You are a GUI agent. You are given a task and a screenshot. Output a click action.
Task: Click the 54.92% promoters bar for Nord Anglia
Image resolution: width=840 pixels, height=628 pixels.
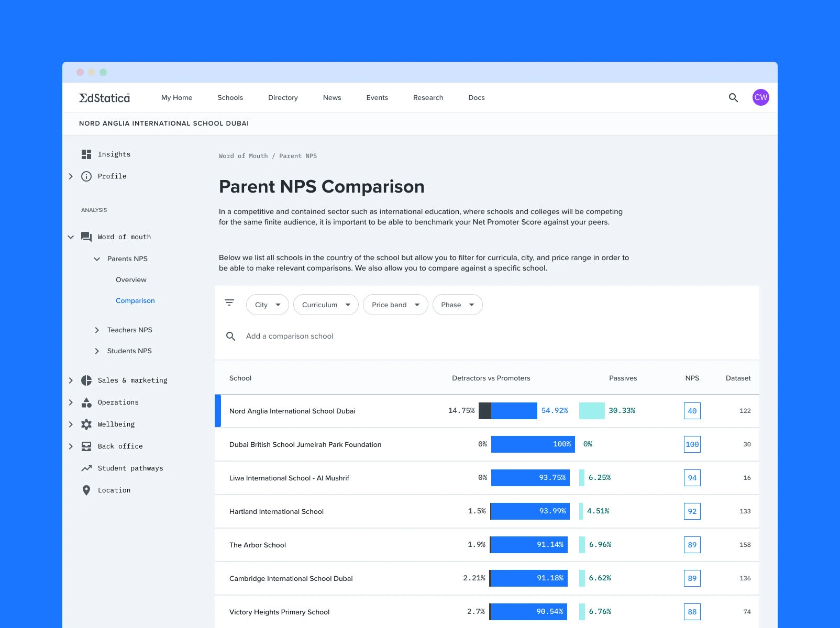(514, 411)
